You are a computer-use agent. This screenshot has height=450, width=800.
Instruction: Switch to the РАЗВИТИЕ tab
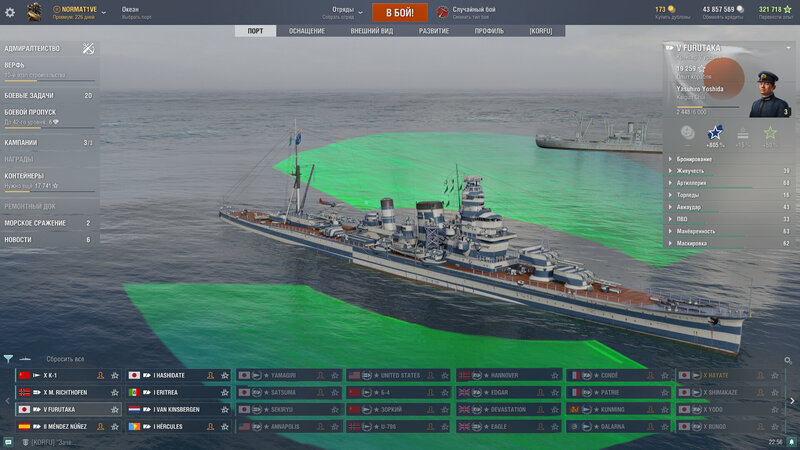434,31
